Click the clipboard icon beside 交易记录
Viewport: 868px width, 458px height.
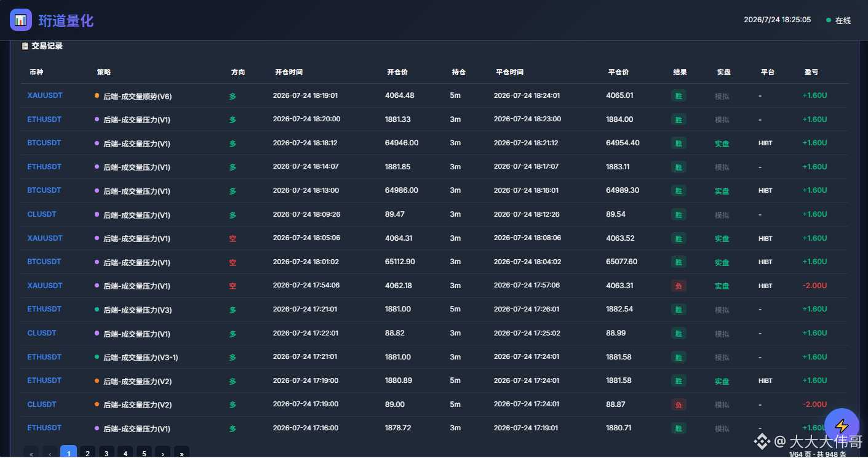tap(25, 46)
